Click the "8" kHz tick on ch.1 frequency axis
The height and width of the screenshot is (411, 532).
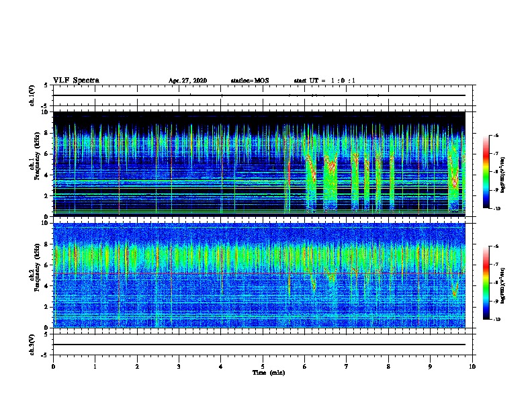46,133
